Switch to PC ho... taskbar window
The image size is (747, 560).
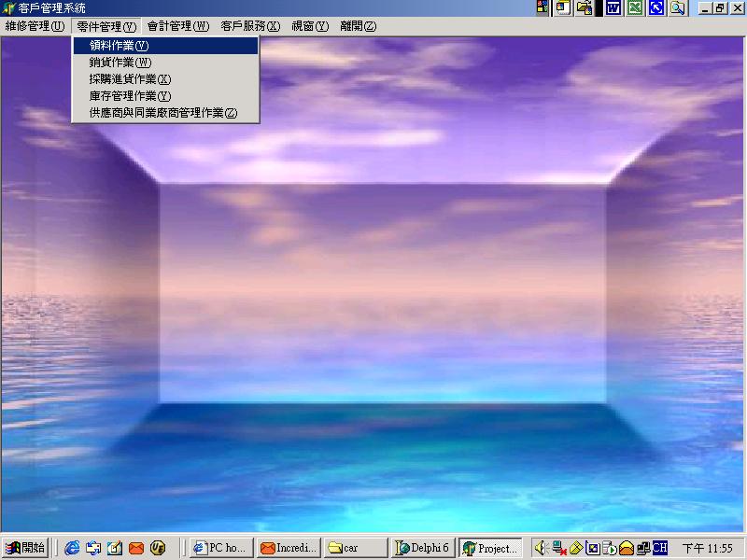coord(221,548)
